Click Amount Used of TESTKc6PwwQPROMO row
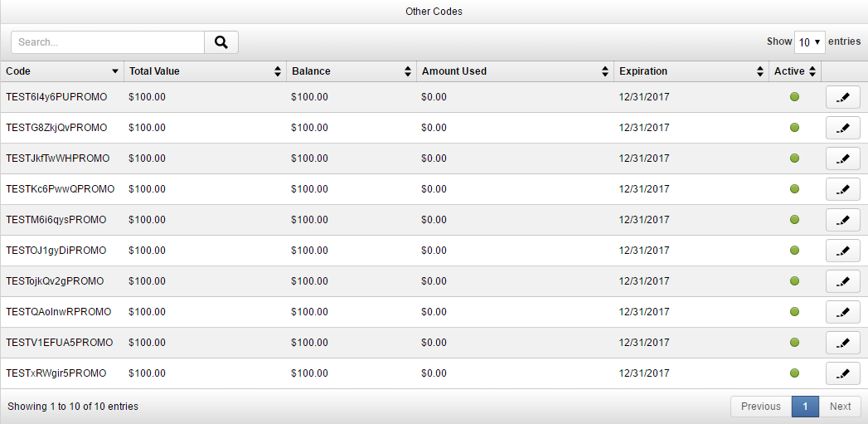 [434, 189]
